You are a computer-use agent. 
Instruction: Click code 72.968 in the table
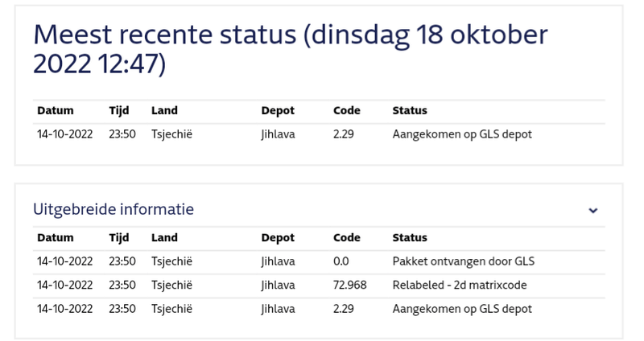tap(349, 285)
